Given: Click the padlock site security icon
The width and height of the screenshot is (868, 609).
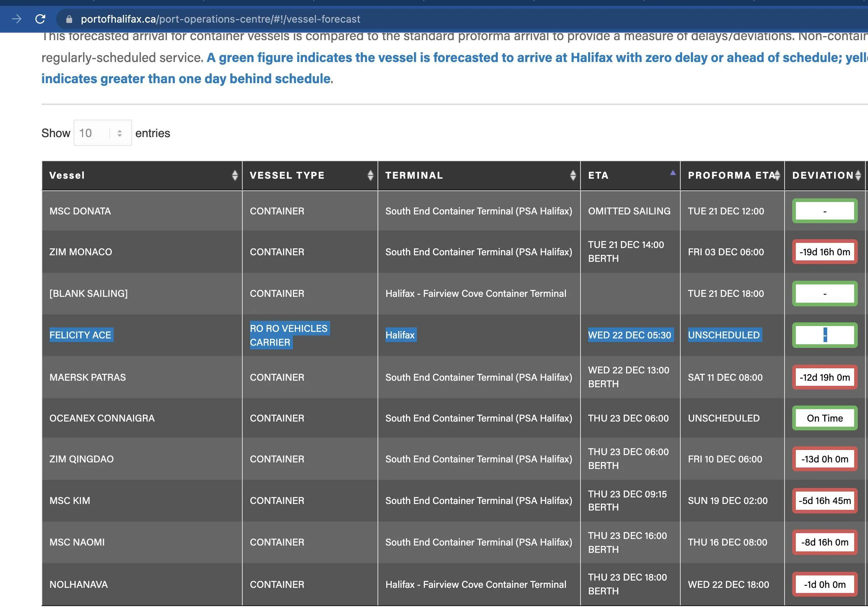Looking at the screenshot, I should coord(69,19).
